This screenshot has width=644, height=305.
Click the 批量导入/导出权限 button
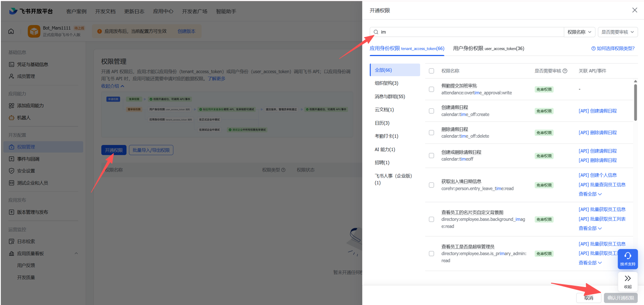tap(151, 150)
